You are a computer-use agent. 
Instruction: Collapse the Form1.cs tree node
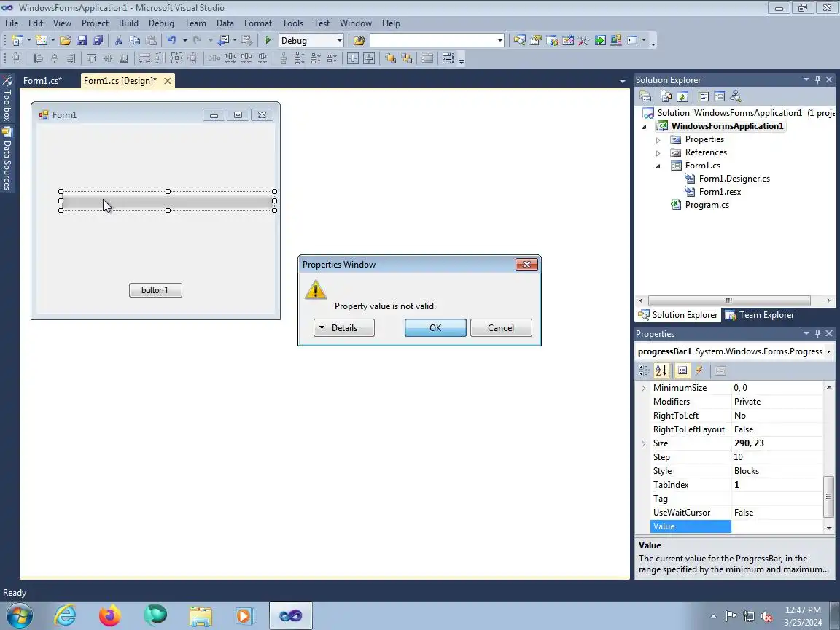(658, 166)
